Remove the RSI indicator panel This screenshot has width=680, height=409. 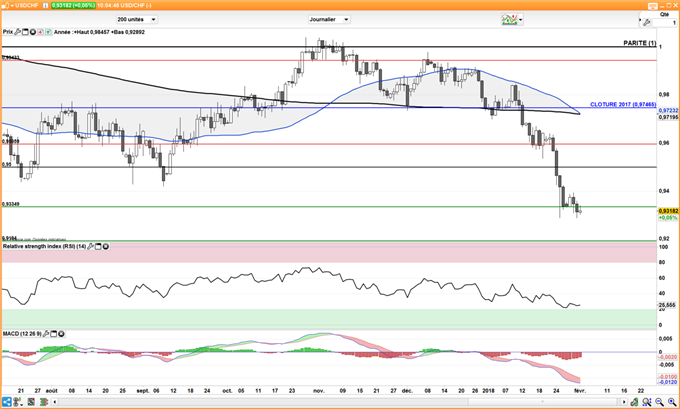(x=105, y=246)
